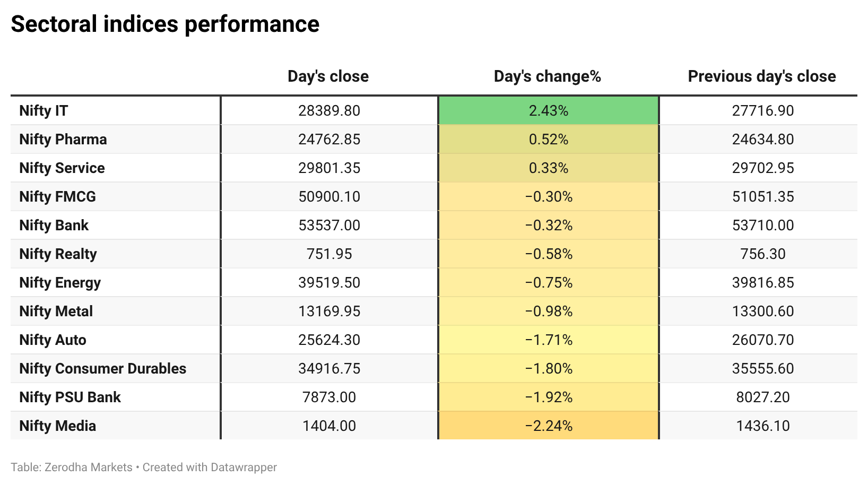Click the Day's close column header
Image resolution: width=868 pixels, height=485 pixels.
tap(328, 76)
